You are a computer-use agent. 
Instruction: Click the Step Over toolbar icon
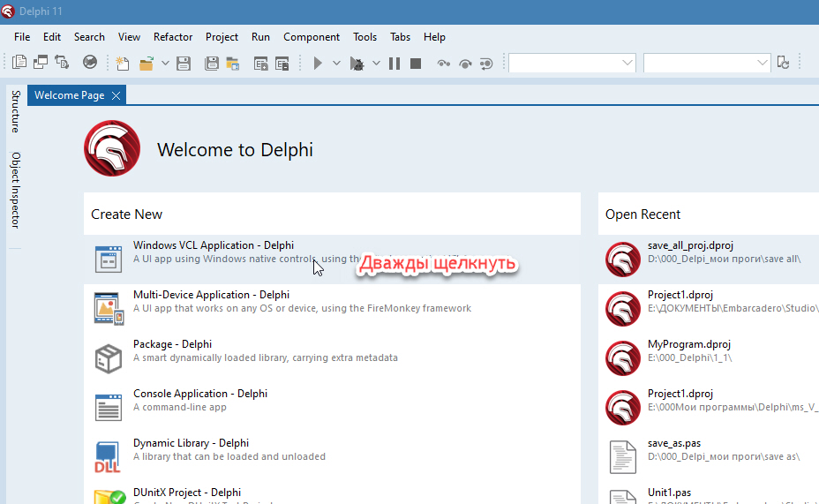pos(465,64)
